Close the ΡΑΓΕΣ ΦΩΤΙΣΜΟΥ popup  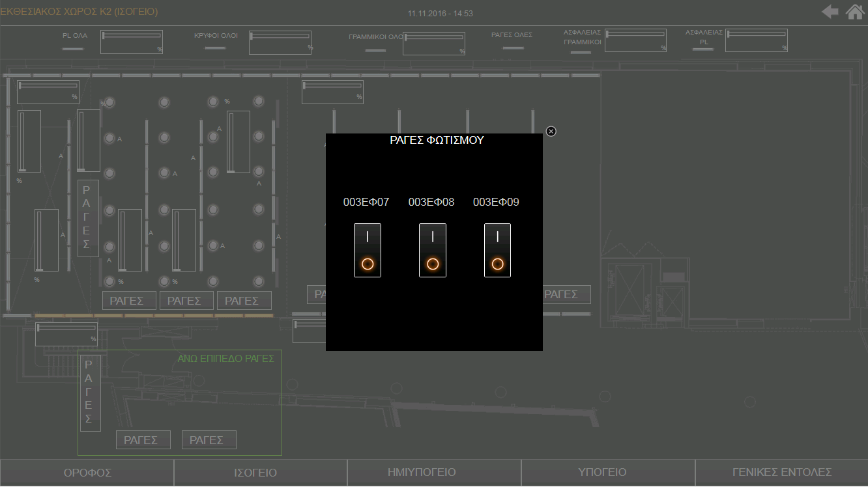[x=551, y=132]
